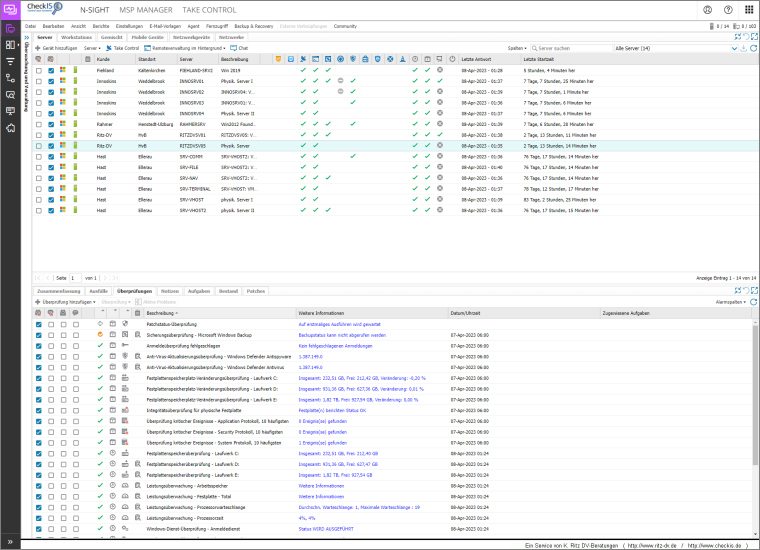Toggle the blue checkbox on SRV-VHOST2 row
The height and width of the screenshot is (550, 760).
tap(51, 211)
